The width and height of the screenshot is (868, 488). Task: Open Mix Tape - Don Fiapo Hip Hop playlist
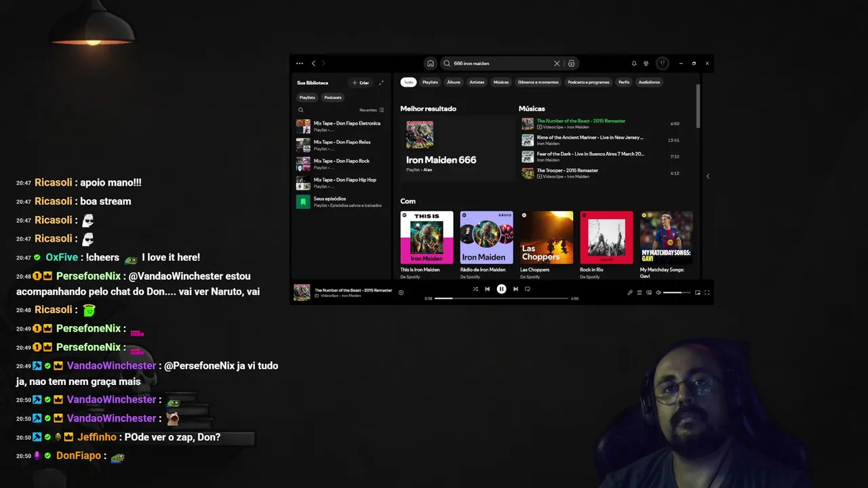[341, 183]
